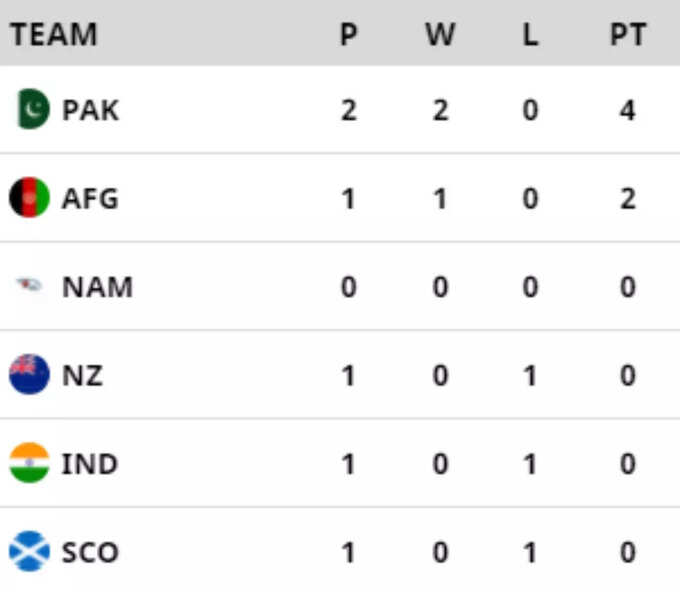Click the Afghanistan flag icon
Screen dimensions: 680x592
click(x=29, y=197)
